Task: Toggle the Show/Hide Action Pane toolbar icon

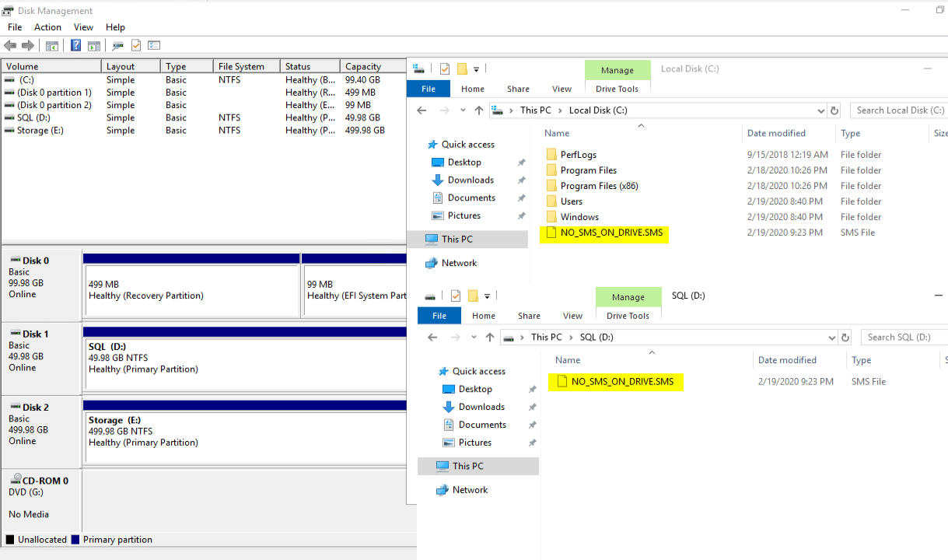Action: (x=94, y=46)
